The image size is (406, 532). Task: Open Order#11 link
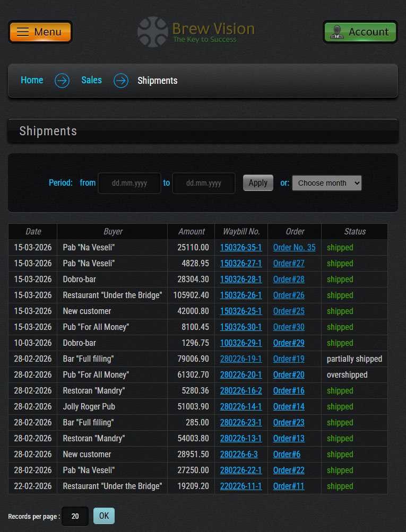point(289,486)
